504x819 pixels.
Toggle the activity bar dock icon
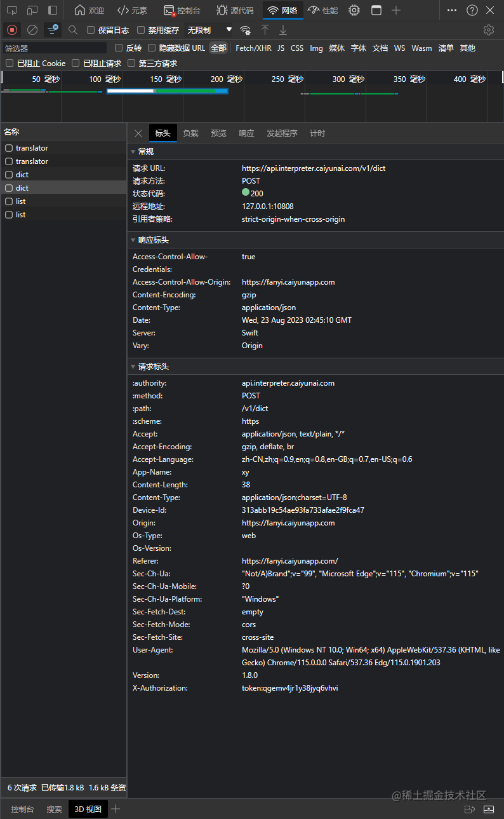tap(53, 10)
